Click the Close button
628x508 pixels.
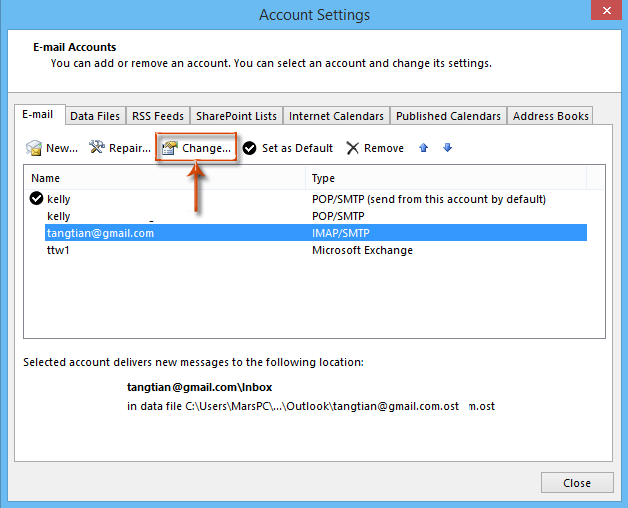(577, 483)
